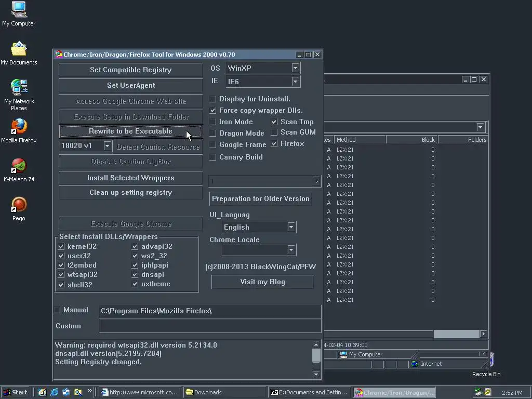The height and width of the screenshot is (399, 532).
Task: Launch the Mozilla Firefox desktop shortcut
Action: click(x=19, y=130)
